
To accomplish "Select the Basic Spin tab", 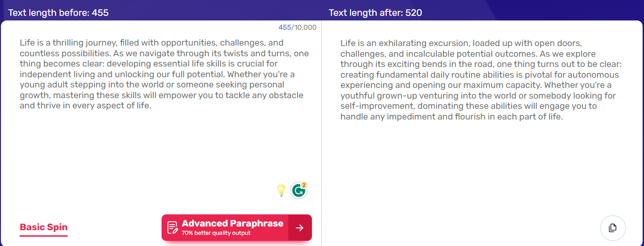I will pyautogui.click(x=43, y=227).
